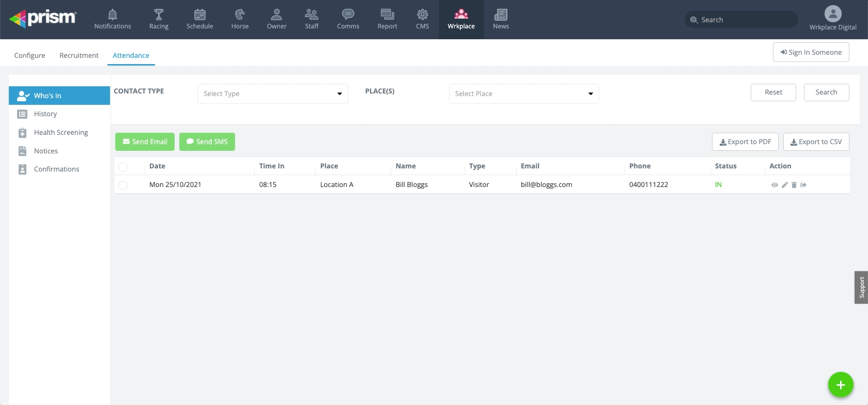Sign out Bill Bloggs via exit icon
This screenshot has height=405, width=868.
click(x=803, y=185)
